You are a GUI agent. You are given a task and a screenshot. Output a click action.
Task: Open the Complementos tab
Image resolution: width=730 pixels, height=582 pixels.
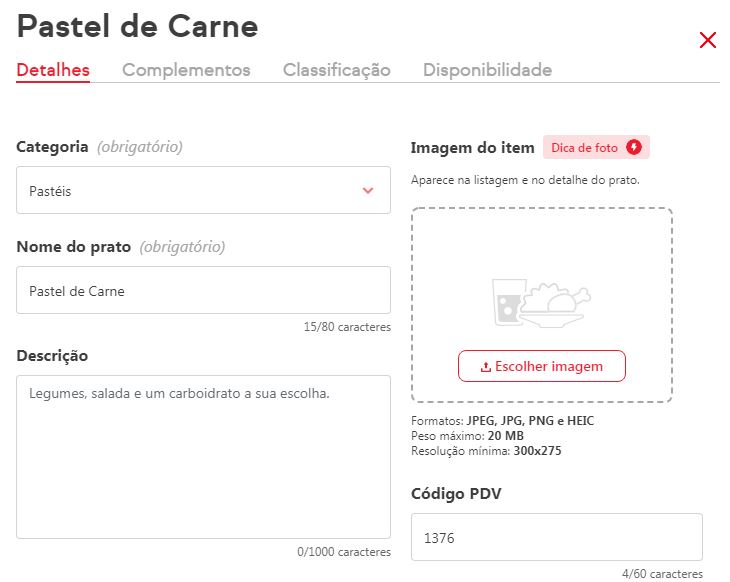tap(186, 70)
